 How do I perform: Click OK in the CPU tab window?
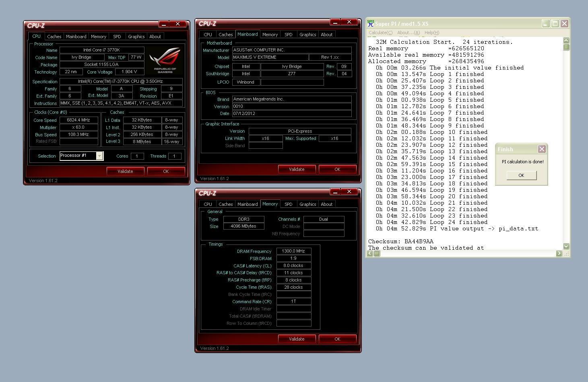(x=166, y=171)
